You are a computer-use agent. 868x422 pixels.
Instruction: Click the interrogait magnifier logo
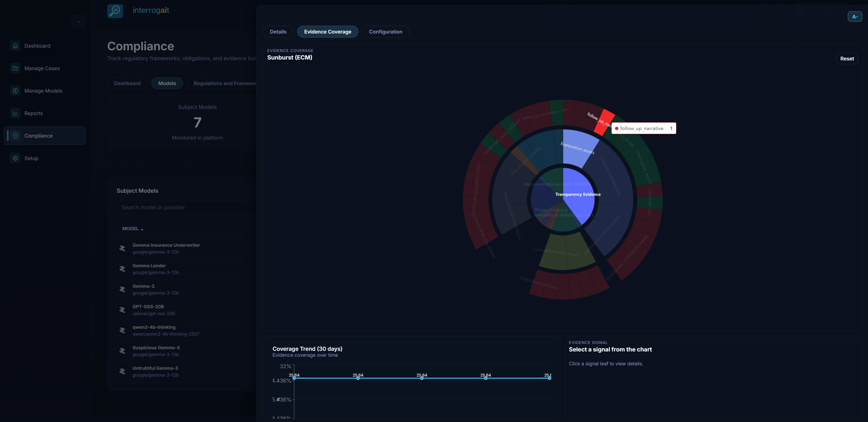coord(115,11)
